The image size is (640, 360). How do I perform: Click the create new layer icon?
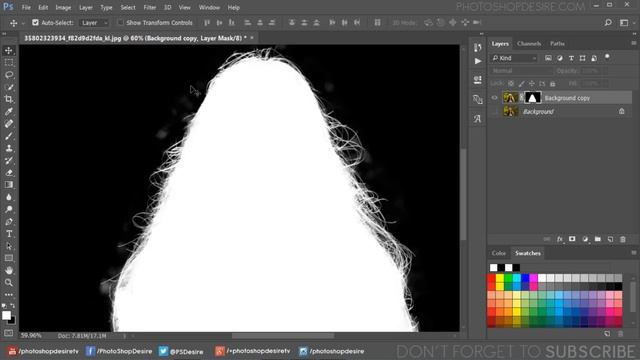click(x=610, y=239)
